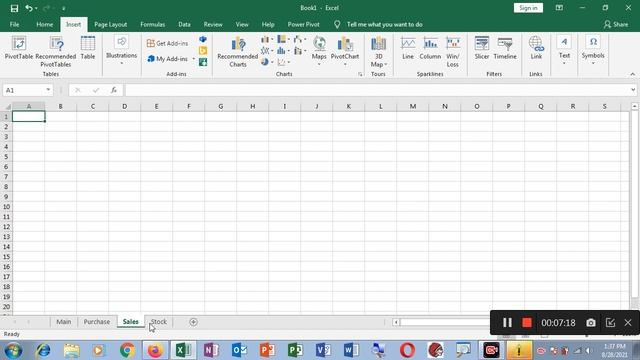Switch to the View tab

pos(242,24)
